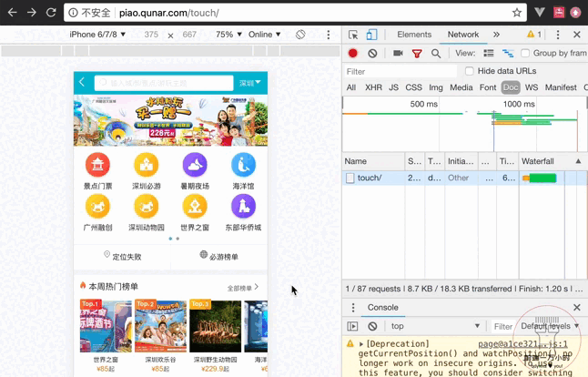Switch to the Elements tab
Screen dimensions: 588x377
tap(414, 35)
